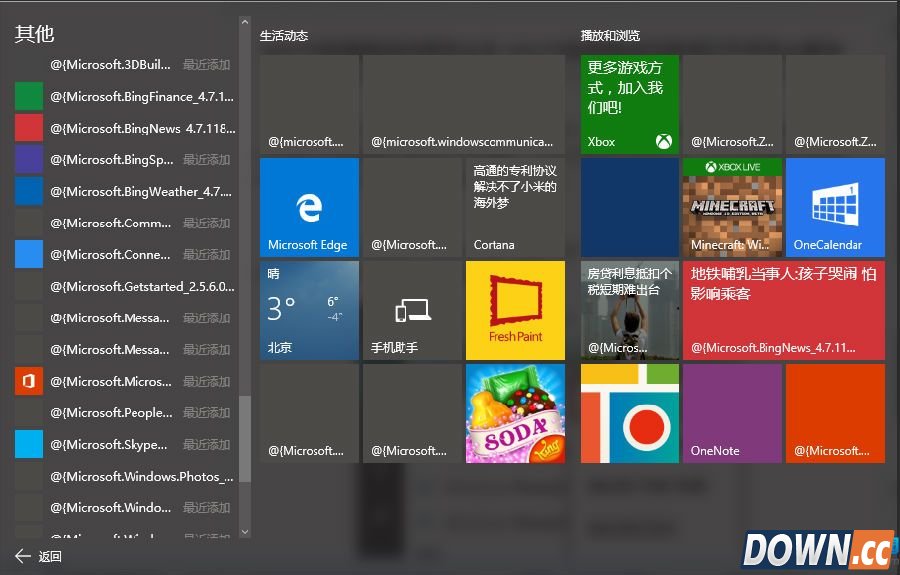Click the red BingNews app icon in list
900x575 pixels.
click(x=29, y=127)
